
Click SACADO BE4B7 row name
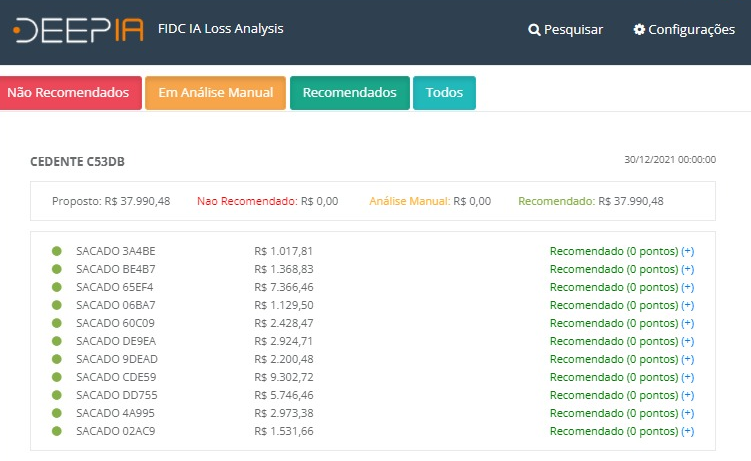click(116, 269)
